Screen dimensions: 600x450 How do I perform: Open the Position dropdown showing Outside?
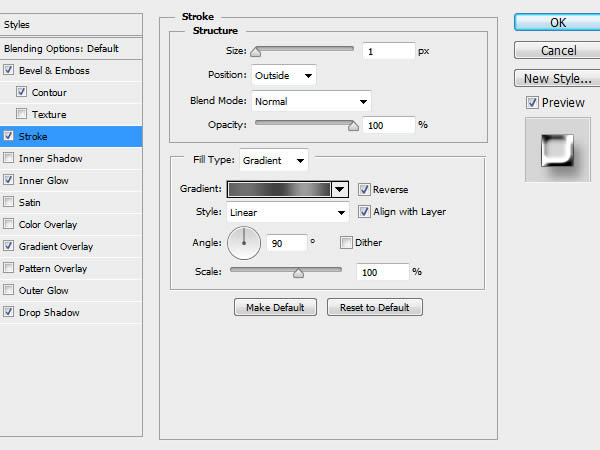coord(284,75)
